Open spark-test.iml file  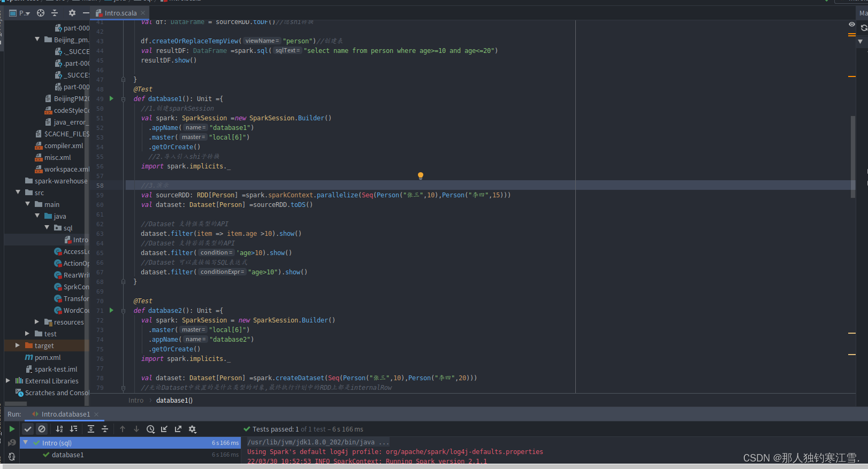click(51, 369)
